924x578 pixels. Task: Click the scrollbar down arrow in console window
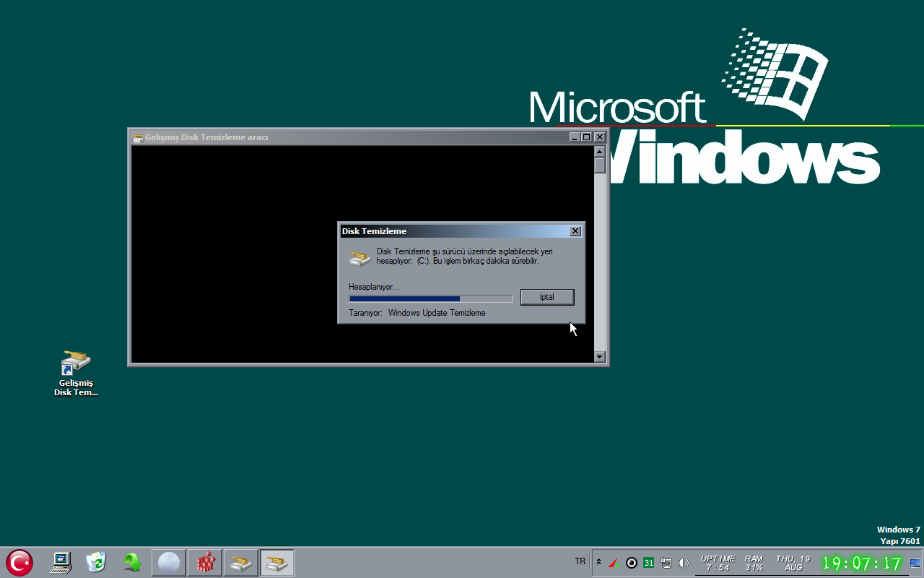(x=599, y=356)
